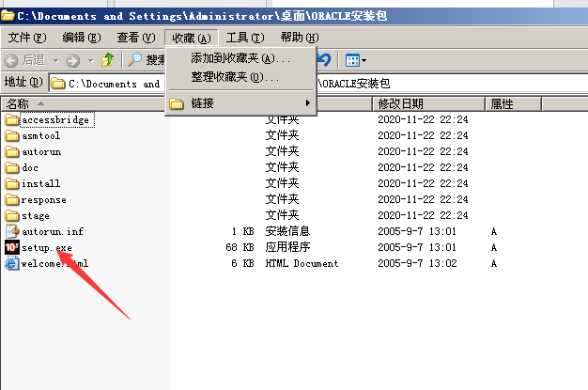The height and width of the screenshot is (390, 588).
Task: Expand the Back history dropdown arrow
Action: coord(55,60)
